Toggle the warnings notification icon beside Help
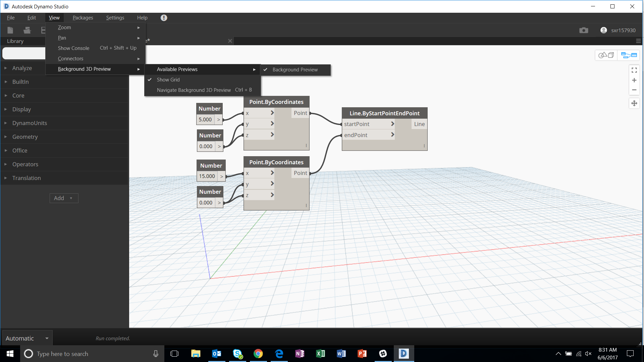 pos(164,17)
